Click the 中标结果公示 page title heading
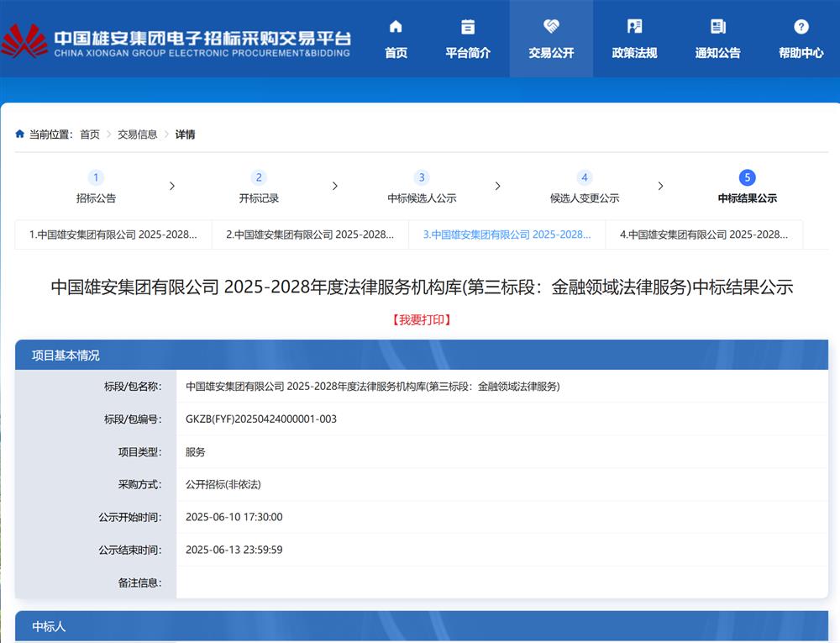The width and height of the screenshot is (840, 643). (x=422, y=287)
